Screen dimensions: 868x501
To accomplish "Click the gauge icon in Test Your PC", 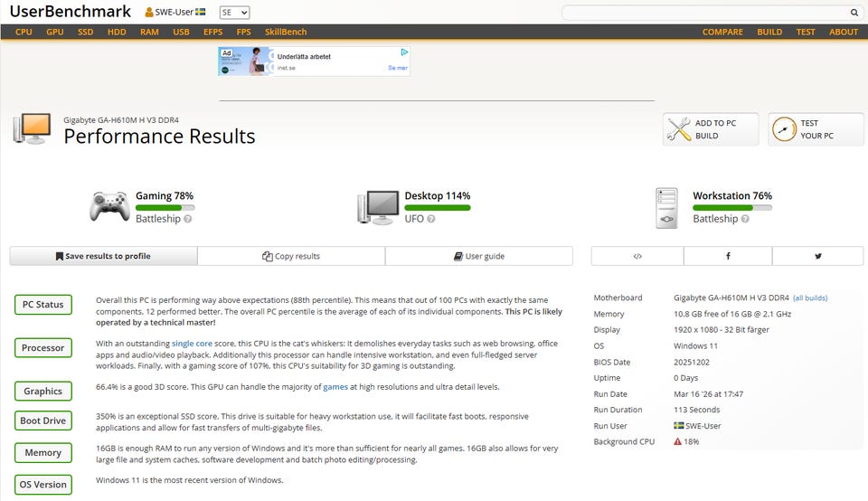I will tap(784, 129).
